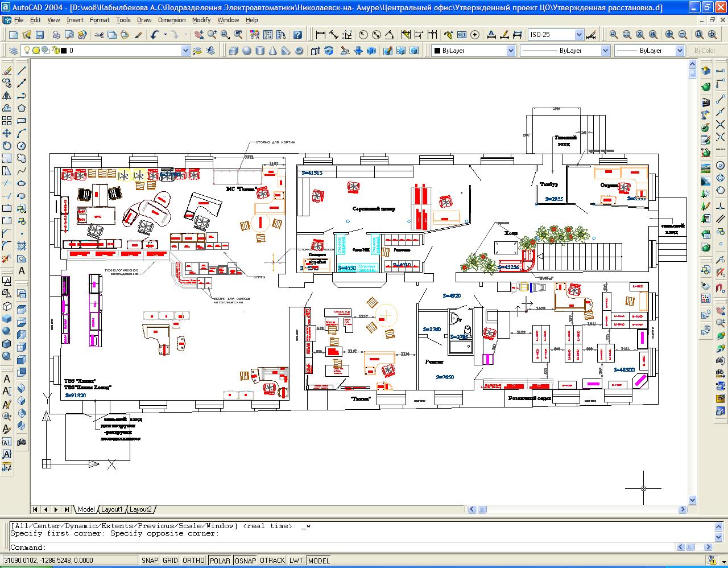Viewport: 728px width, 568px height.
Task: Click in the Command line input
Action: click(x=341, y=548)
